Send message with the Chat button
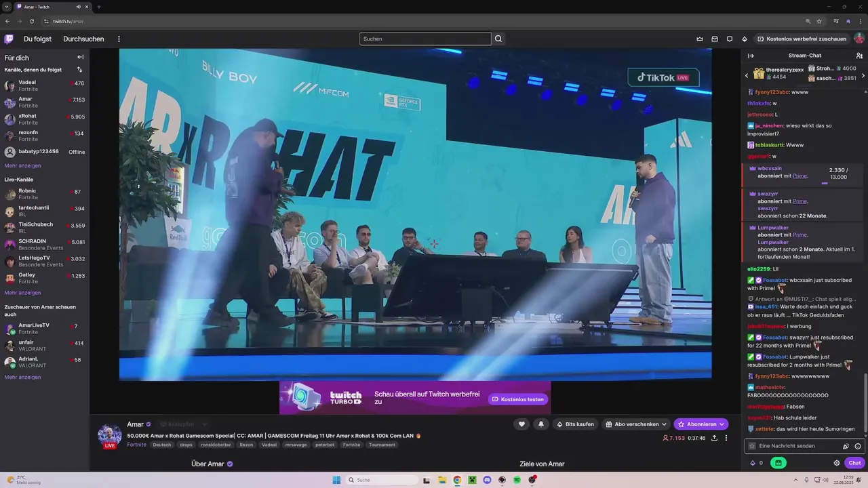 pos(854,463)
